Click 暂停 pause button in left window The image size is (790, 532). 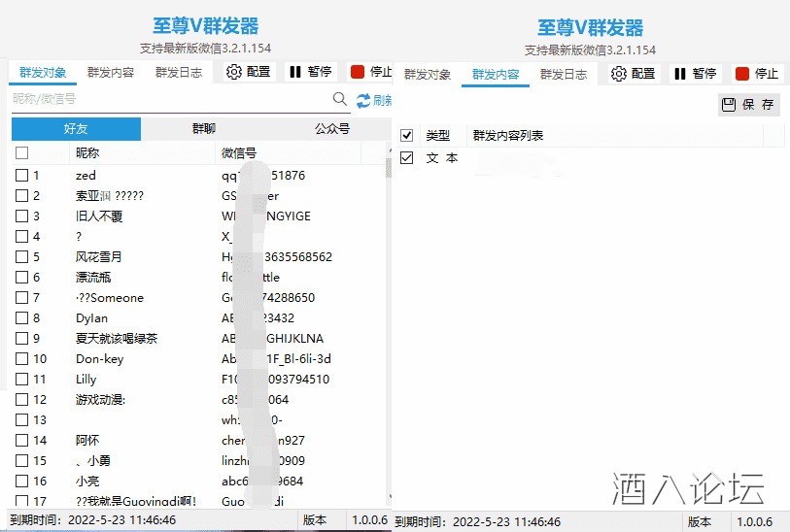point(311,72)
